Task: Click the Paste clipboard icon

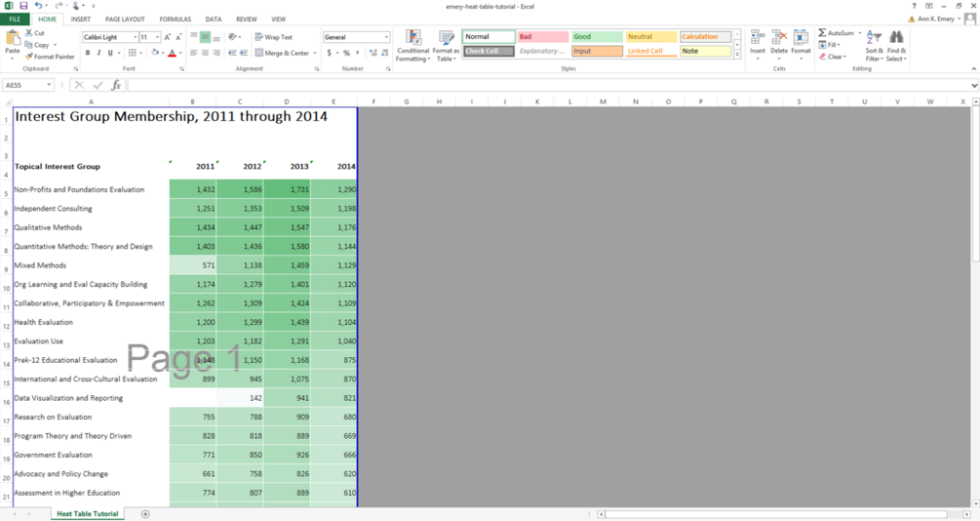Action: point(13,39)
